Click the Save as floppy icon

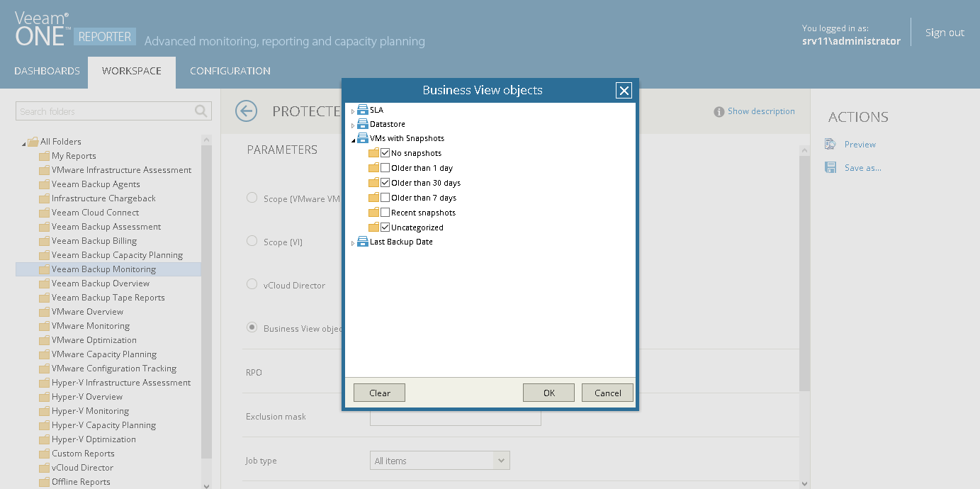(830, 168)
